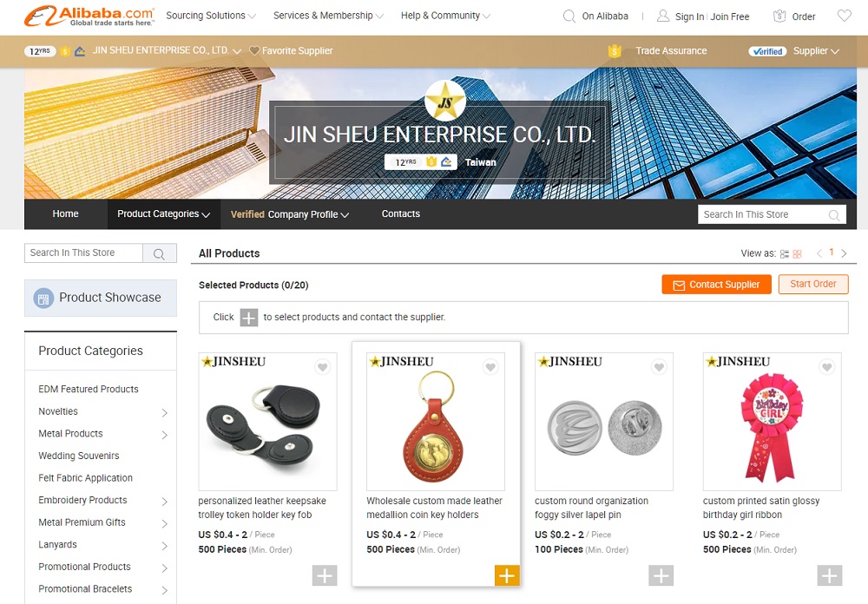Select the silver lapel pin plus box
Image resolution: width=868 pixels, height=604 pixels.
click(x=661, y=575)
